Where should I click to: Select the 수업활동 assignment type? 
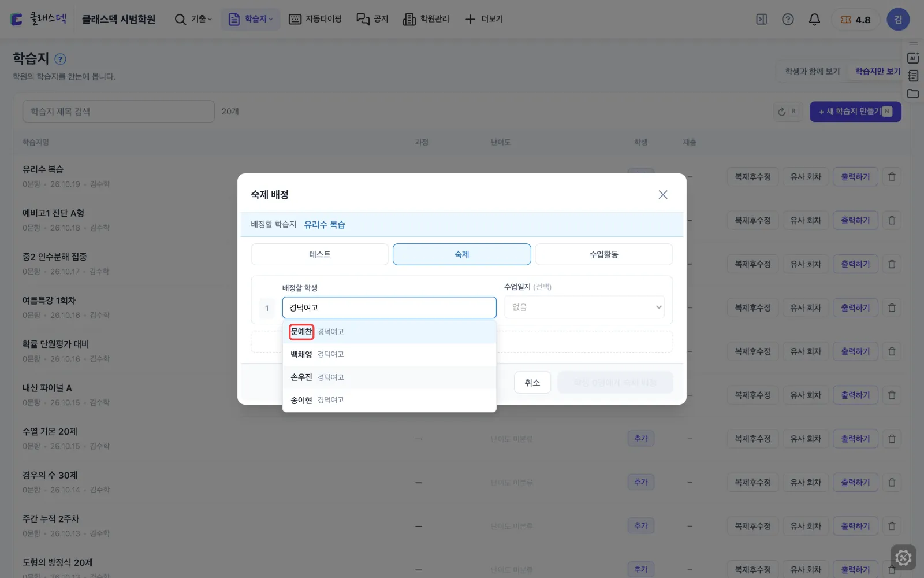(x=603, y=254)
